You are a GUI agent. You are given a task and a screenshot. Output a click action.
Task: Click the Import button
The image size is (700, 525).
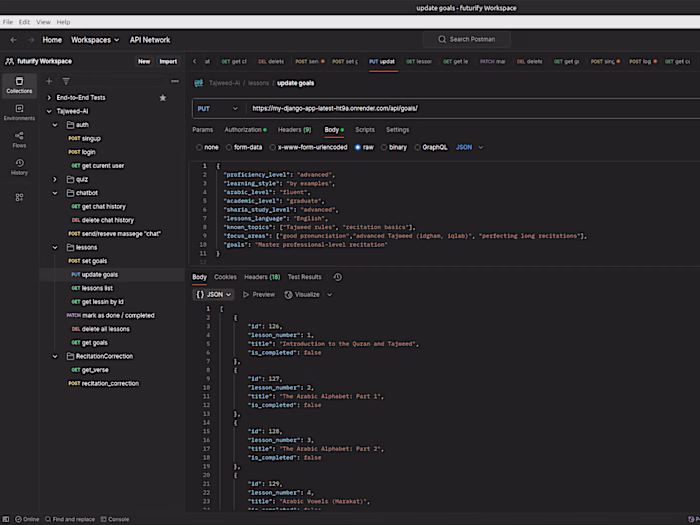click(x=168, y=61)
